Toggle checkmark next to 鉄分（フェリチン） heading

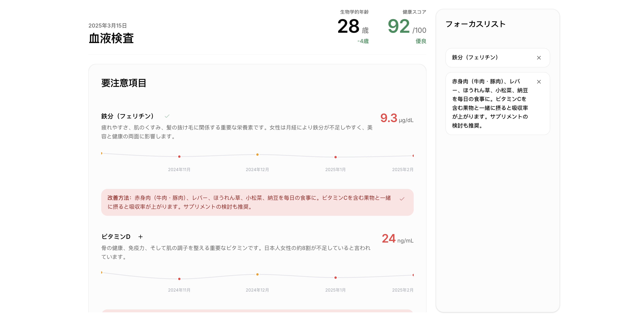[167, 116]
